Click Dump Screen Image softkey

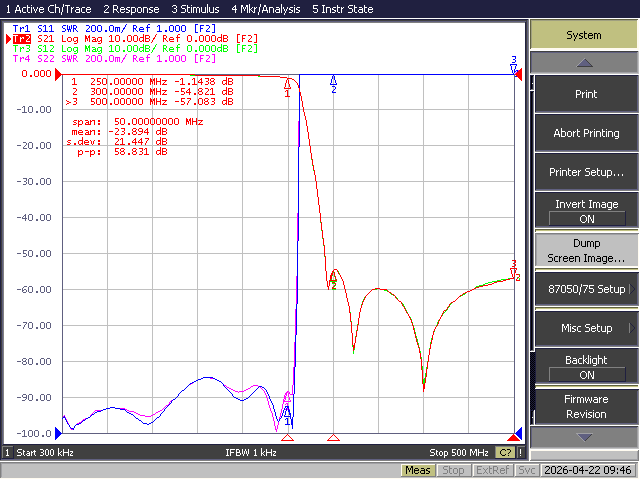(x=587, y=251)
